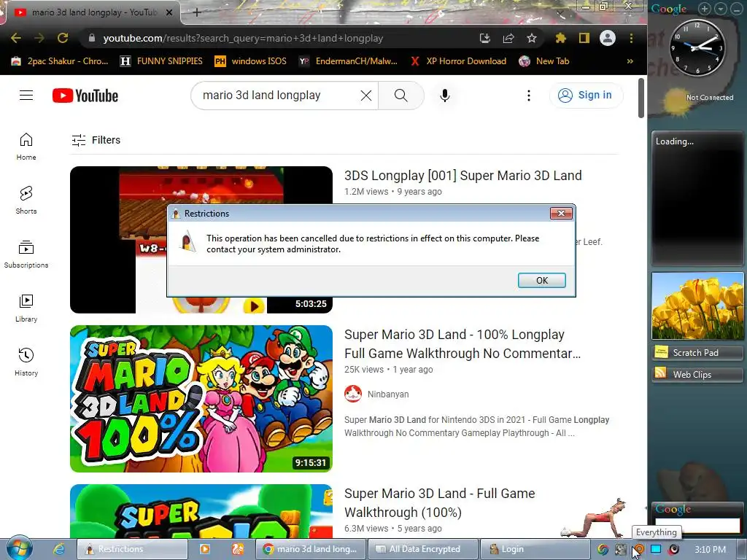Image resolution: width=747 pixels, height=560 pixels.
Task: Switch to Login taskbar window
Action: tap(535, 549)
